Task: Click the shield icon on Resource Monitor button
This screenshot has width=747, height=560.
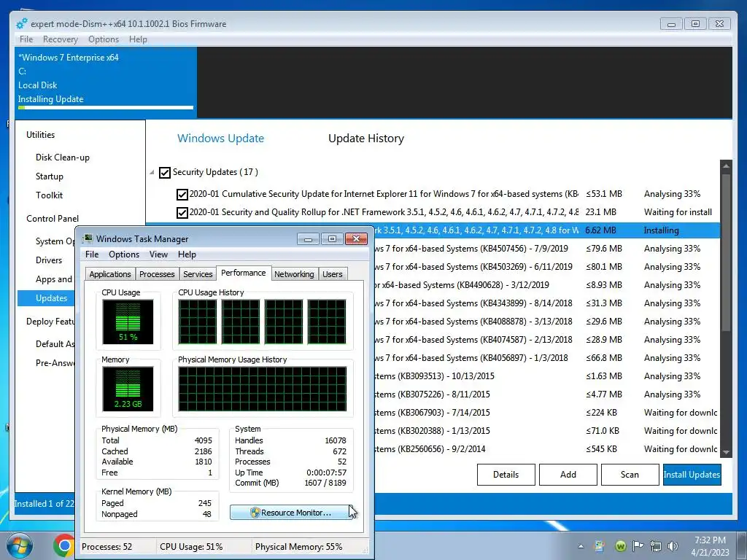Action: click(x=255, y=513)
